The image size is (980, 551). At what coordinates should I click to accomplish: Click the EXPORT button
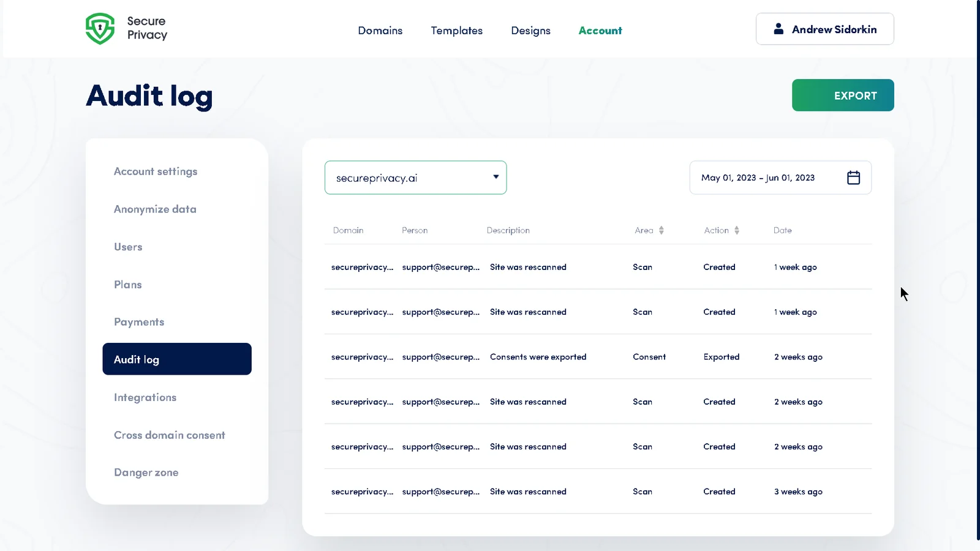pyautogui.click(x=843, y=95)
